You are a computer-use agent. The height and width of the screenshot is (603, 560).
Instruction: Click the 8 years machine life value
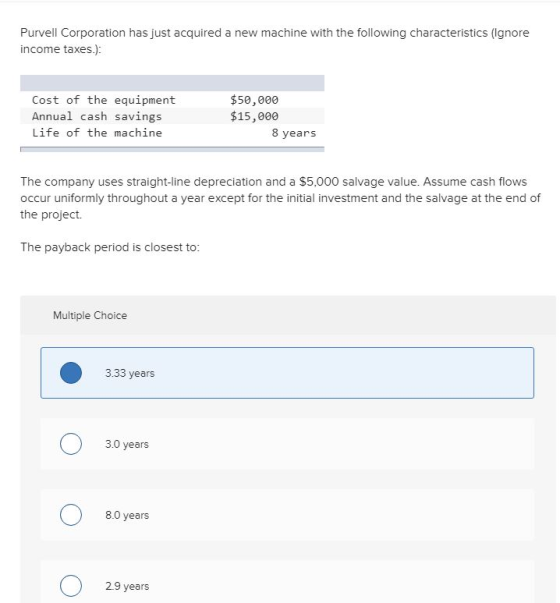(x=294, y=133)
